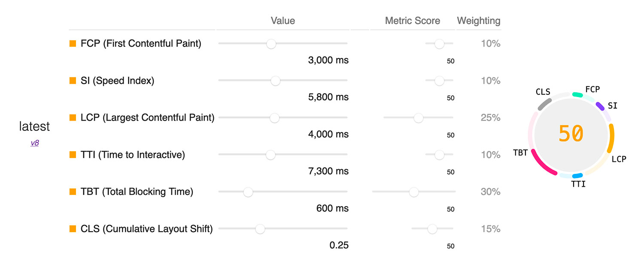644x273 pixels.
Task: Click the orange TTI legend square
Action: click(73, 155)
